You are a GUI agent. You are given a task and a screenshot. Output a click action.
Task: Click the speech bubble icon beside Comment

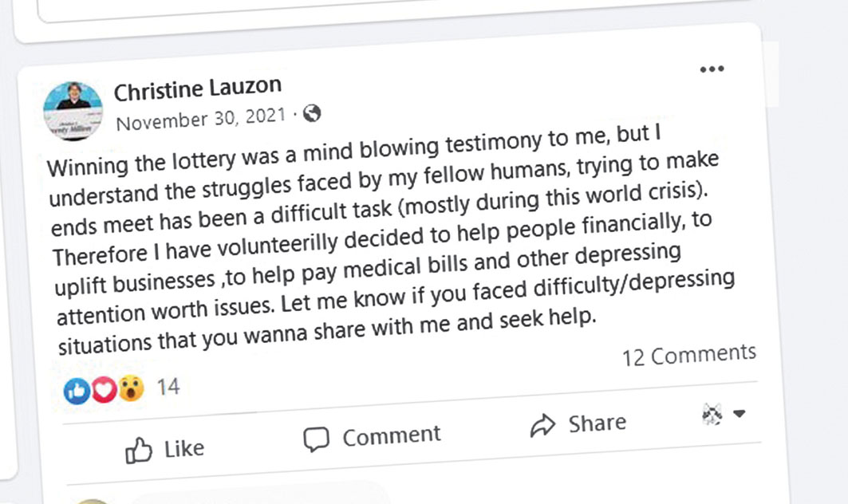tap(317, 439)
